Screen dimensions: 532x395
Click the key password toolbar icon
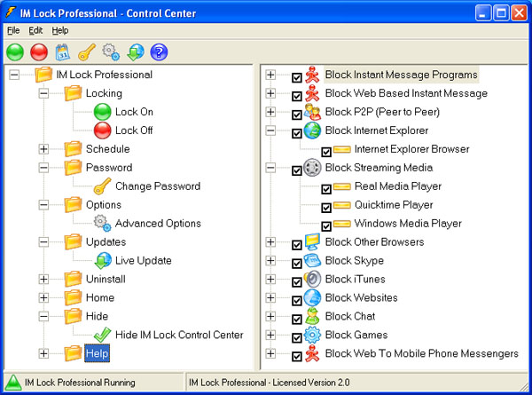pyautogui.click(x=87, y=52)
